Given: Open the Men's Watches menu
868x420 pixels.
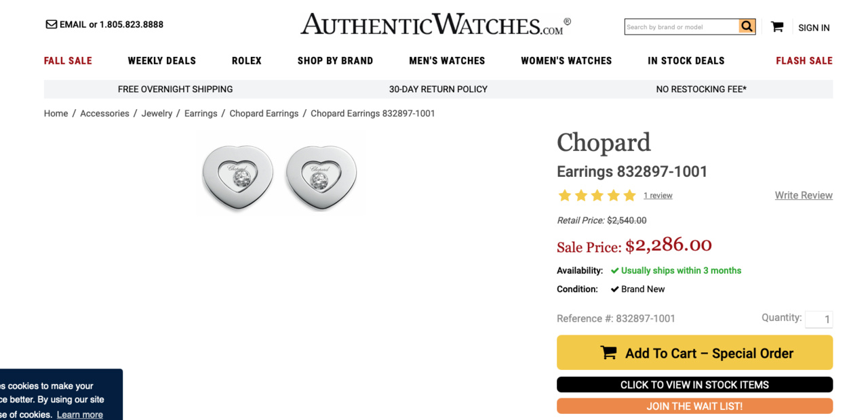Looking at the screenshot, I should (x=447, y=61).
